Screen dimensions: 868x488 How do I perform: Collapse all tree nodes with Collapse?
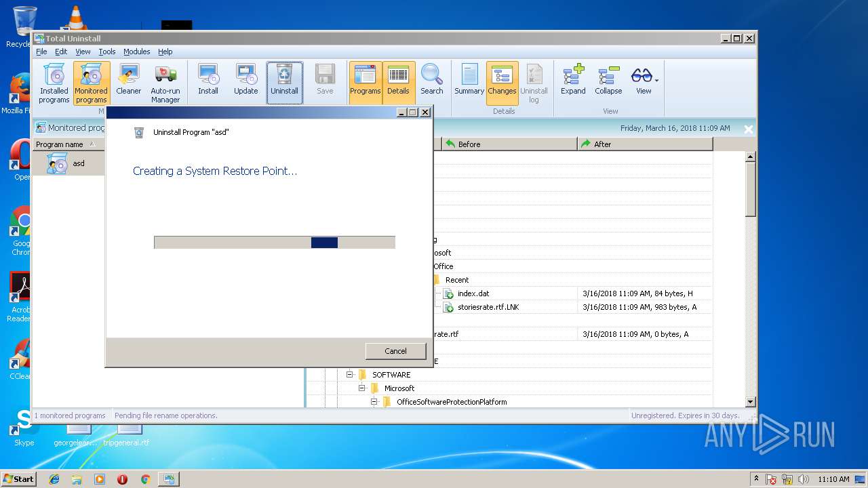tap(608, 80)
